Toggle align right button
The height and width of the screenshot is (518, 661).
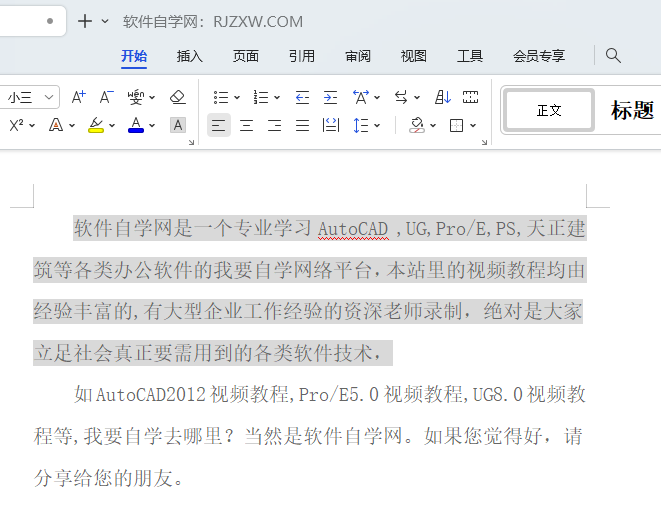click(274, 125)
